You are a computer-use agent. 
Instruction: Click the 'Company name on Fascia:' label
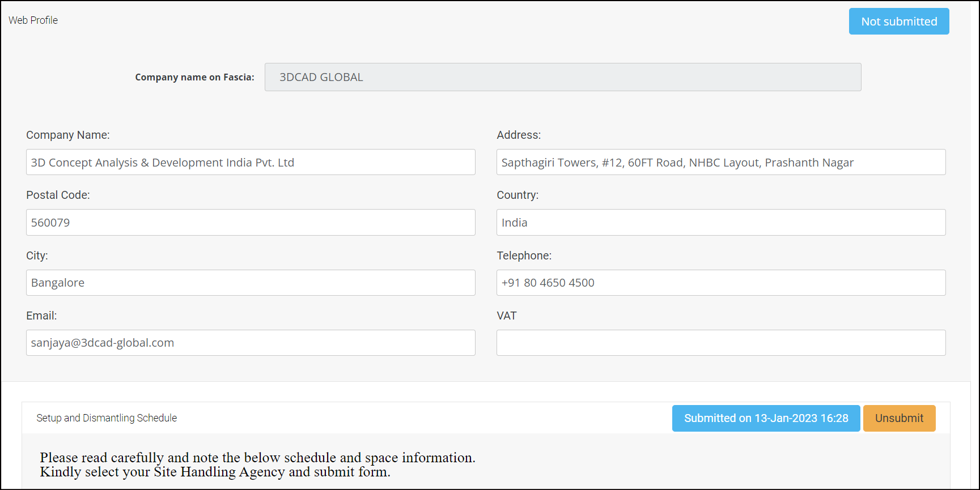pyautogui.click(x=194, y=78)
